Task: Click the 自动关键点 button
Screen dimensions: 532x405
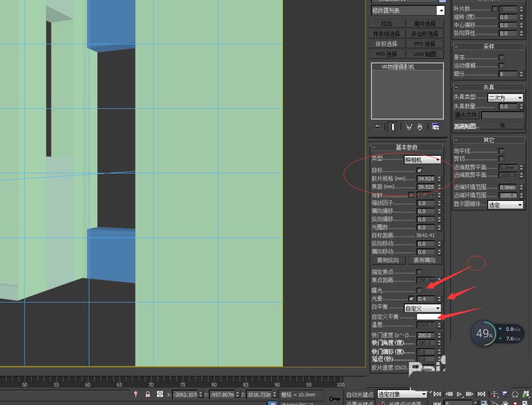Action: click(360, 394)
